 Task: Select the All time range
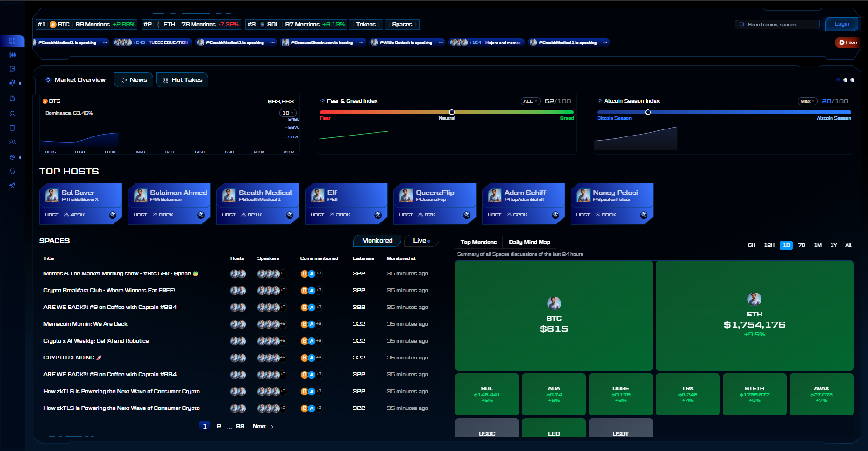848,245
